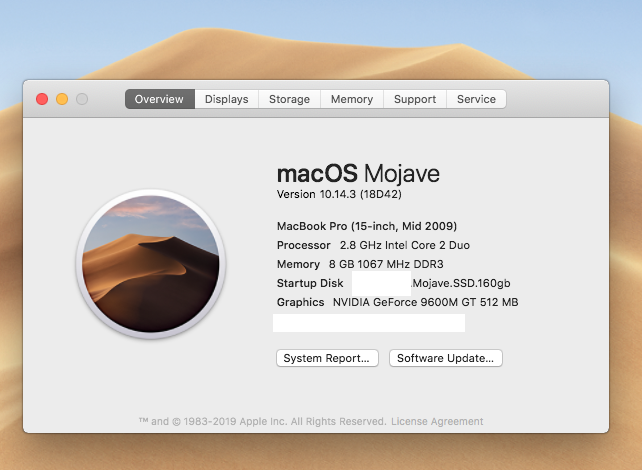Open the Support tab
The image size is (642, 470).
point(415,99)
